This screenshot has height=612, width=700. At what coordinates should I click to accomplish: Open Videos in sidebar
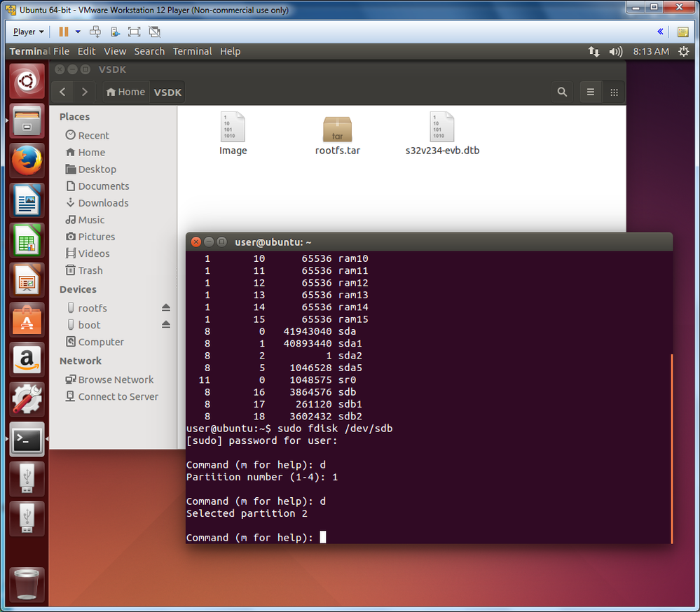click(88, 253)
